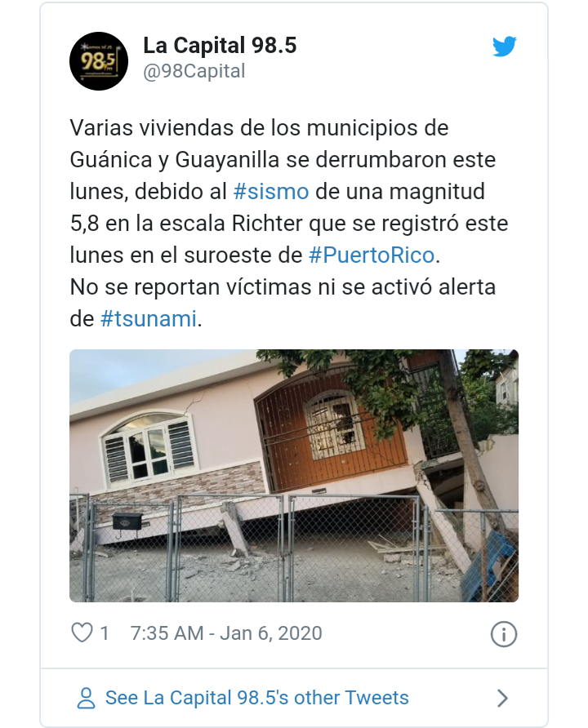This screenshot has height=728, width=588.
Task: Open the #tsunami hashtag link
Action: tap(149, 319)
